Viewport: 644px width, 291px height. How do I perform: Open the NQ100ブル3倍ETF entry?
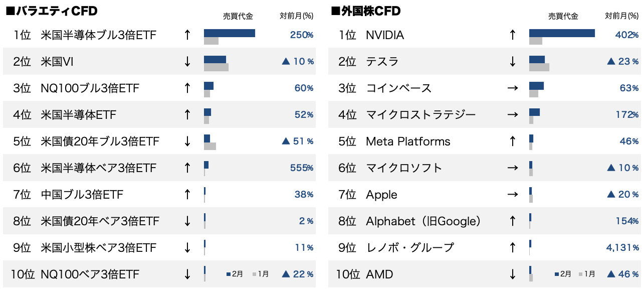pos(90,88)
